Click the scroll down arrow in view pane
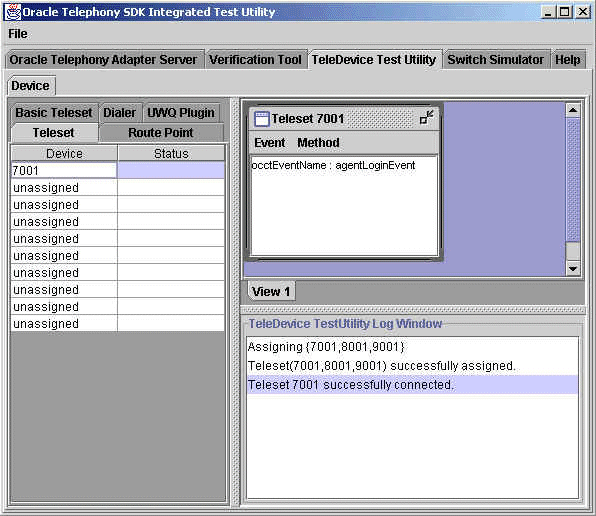The image size is (596, 516). pos(573,268)
